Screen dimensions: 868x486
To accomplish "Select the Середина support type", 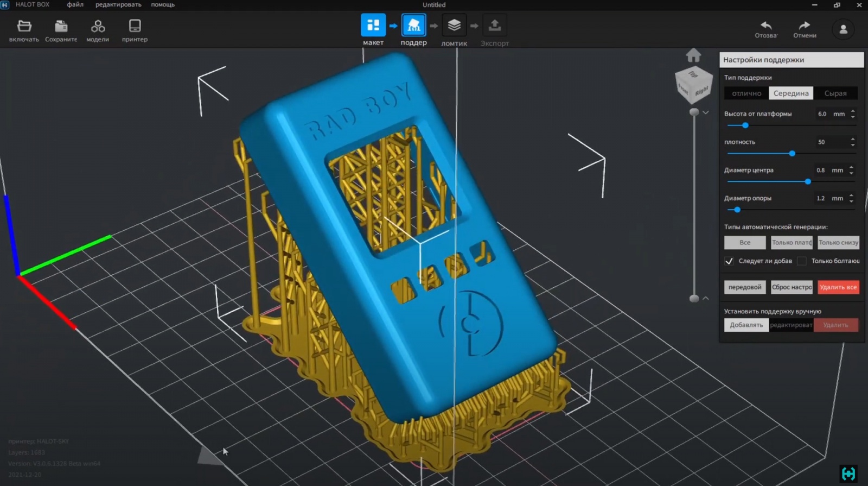I will [x=791, y=93].
